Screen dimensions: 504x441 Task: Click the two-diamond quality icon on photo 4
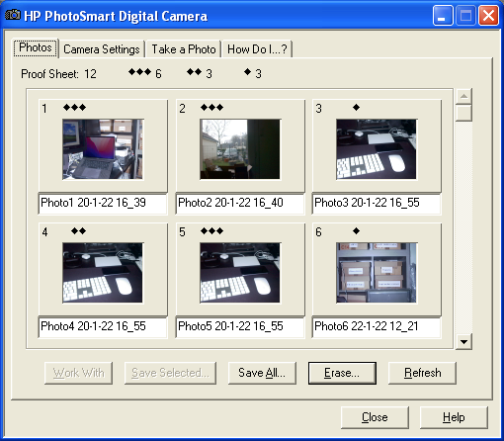79,231
